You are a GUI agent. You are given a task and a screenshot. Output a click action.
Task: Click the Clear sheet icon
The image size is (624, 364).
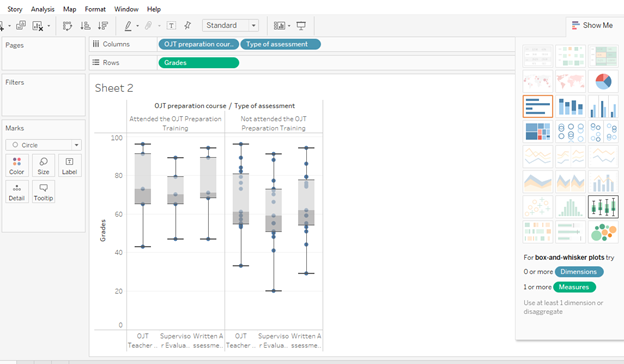coord(37,26)
